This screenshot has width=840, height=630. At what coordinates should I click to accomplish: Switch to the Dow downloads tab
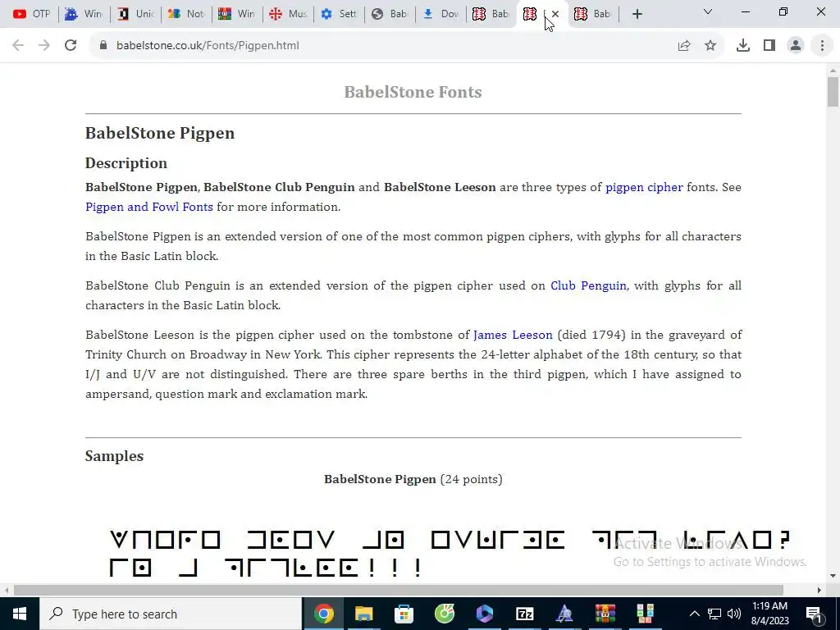click(x=441, y=14)
